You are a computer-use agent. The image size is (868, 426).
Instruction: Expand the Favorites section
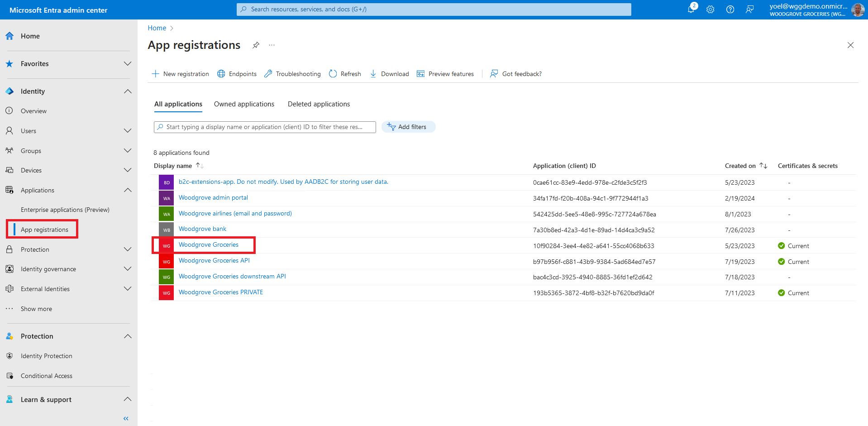click(128, 64)
